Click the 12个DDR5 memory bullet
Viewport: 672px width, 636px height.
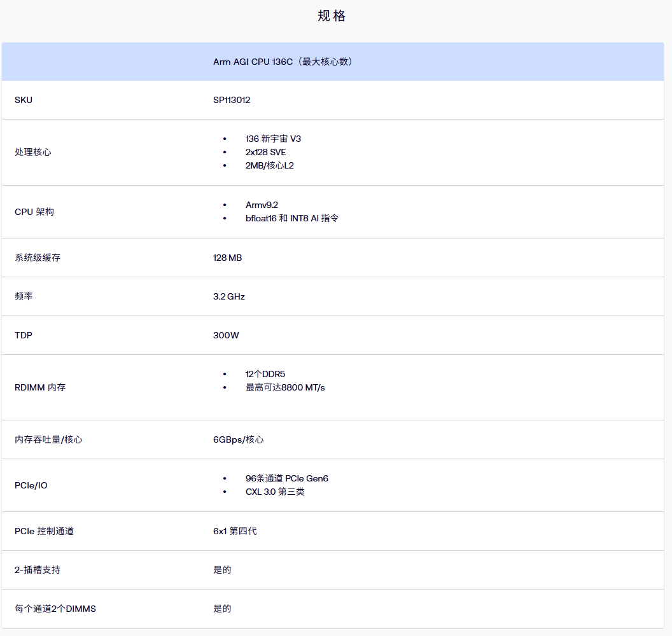[265, 374]
